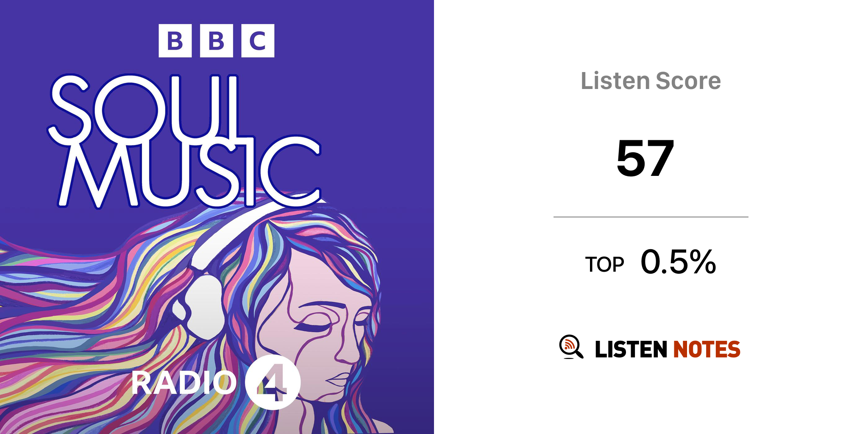Viewport: 868px width, 434px height.
Task: Click the MUSIC word in title
Action: pos(189,174)
